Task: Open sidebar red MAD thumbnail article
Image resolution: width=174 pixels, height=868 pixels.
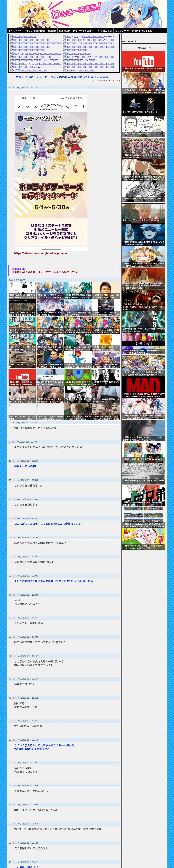Action: (x=144, y=387)
